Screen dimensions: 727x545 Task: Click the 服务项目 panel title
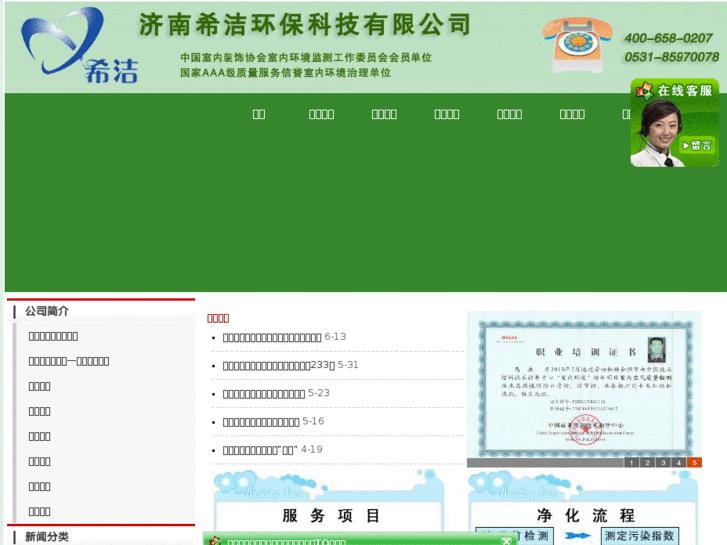pyautogui.click(x=331, y=515)
